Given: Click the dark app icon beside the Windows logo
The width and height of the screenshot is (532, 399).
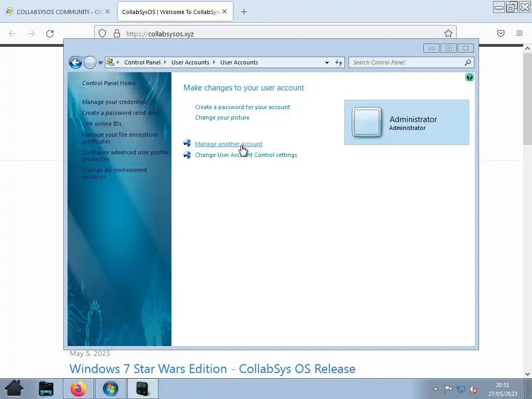Looking at the screenshot, I should pyautogui.click(x=142, y=389).
